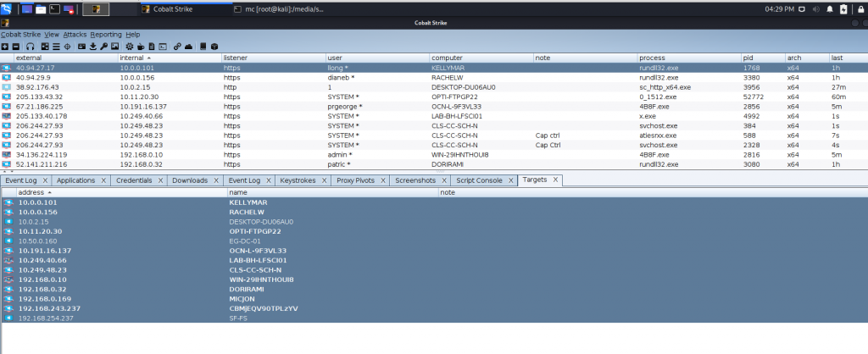Sort beacons by the external column header
Image resolution: width=868 pixels, height=354 pixels.
click(x=66, y=58)
